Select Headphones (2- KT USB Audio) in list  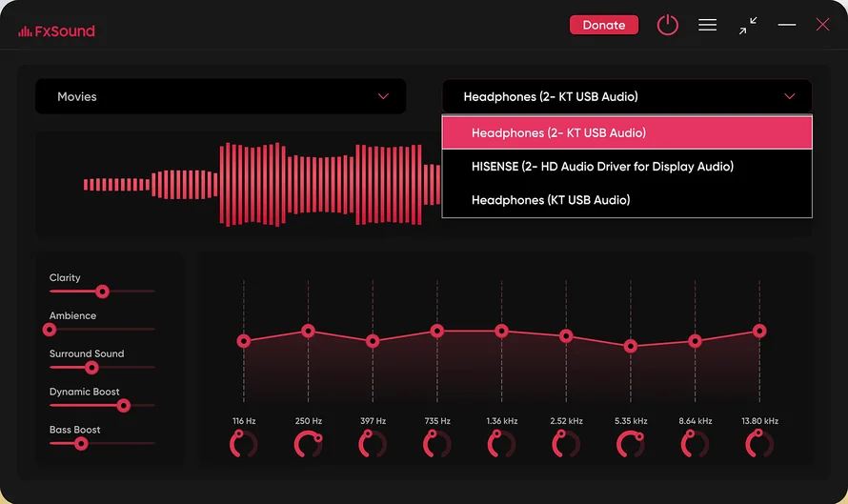pos(627,132)
